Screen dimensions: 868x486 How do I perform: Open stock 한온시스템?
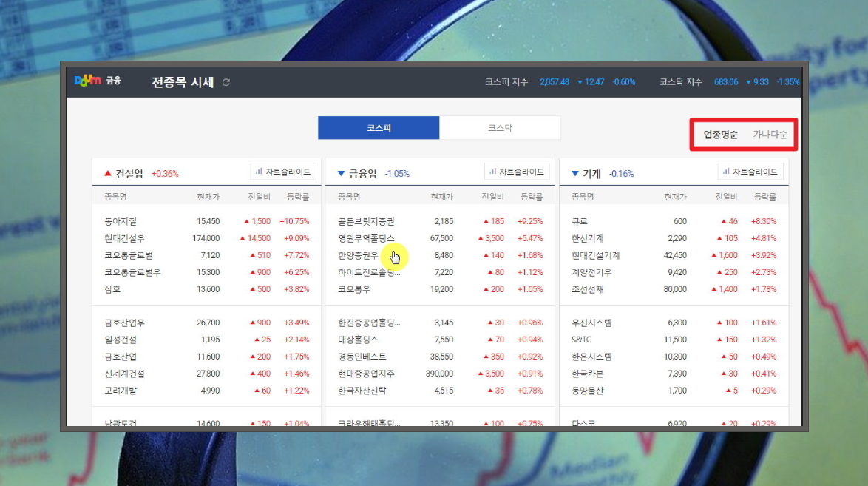pos(591,357)
